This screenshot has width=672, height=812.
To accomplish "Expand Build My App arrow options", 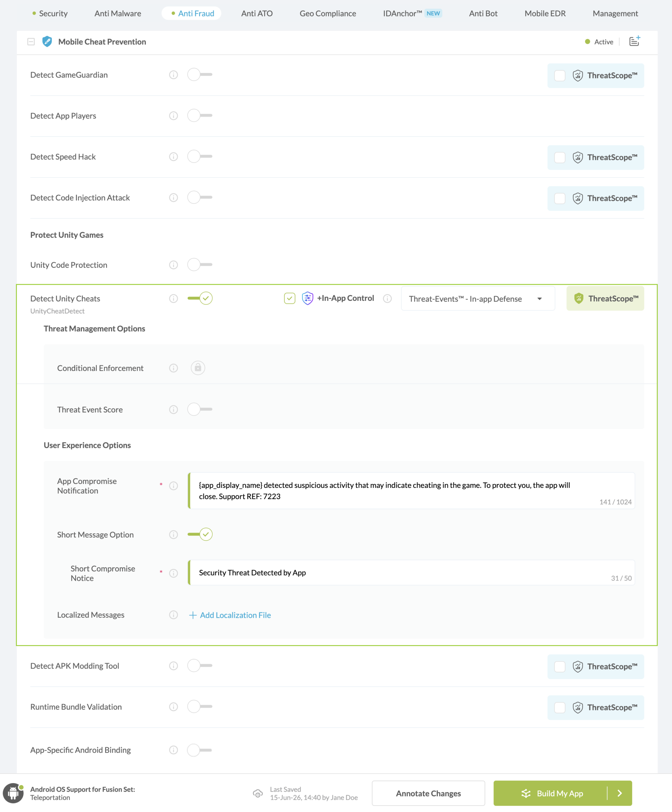I will click(x=619, y=793).
